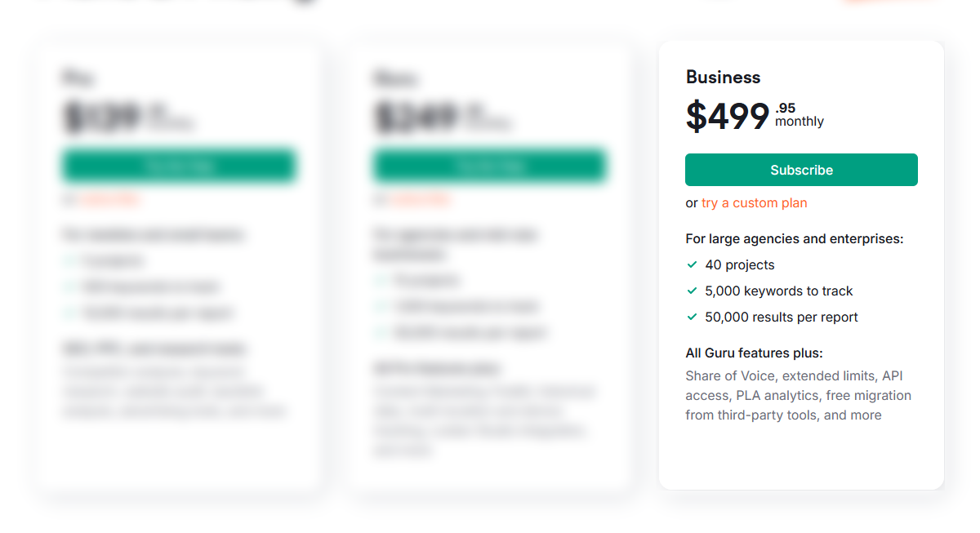Click the "40 projects" feature text
The height and width of the screenshot is (533, 980).
(x=740, y=264)
